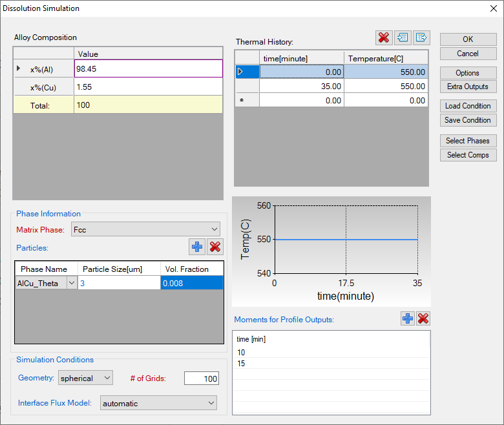The height and width of the screenshot is (425, 504).
Task: Add a moment for profile outputs
Action: tap(408, 318)
